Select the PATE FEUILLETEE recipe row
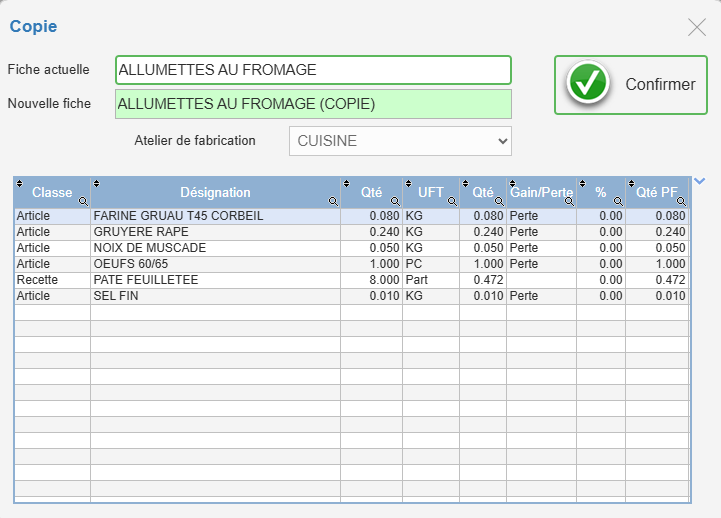 352,280
